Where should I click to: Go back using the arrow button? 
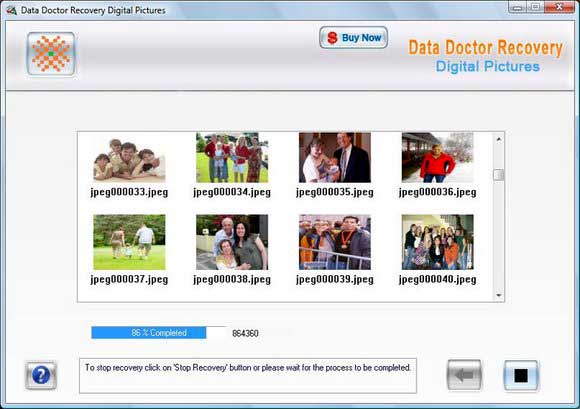point(464,375)
